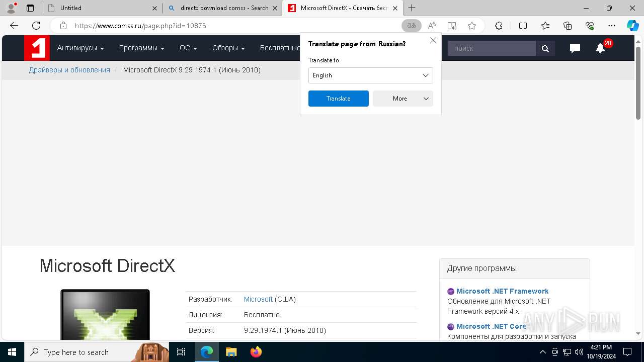Refresh the current page
The image size is (644, 362).
pos(36,26)
